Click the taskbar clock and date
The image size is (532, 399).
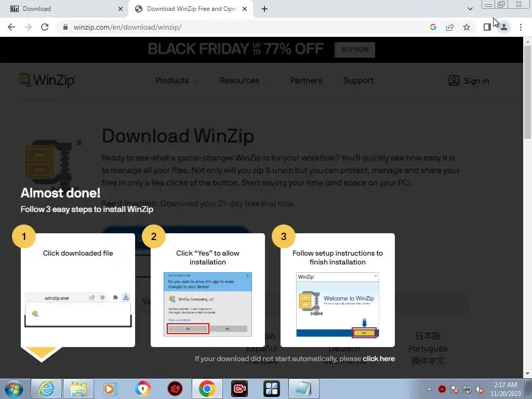point(506,389)
